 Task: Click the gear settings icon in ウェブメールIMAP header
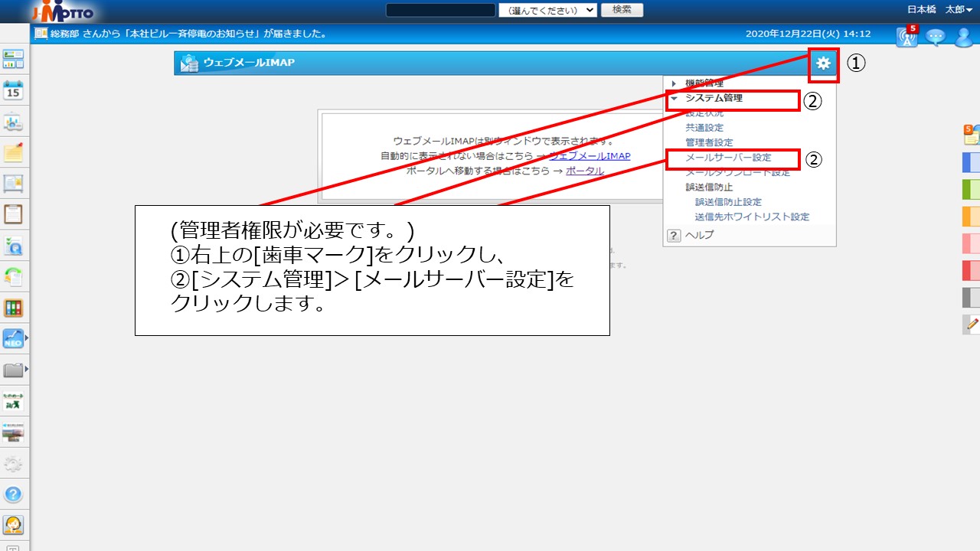pos(823,64)
